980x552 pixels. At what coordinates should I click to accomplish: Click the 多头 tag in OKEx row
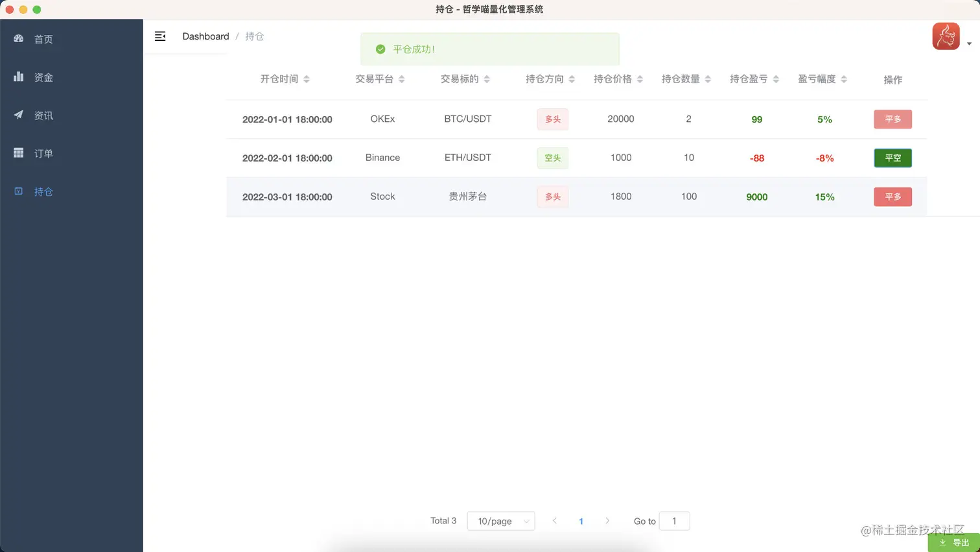coord(553,119)
